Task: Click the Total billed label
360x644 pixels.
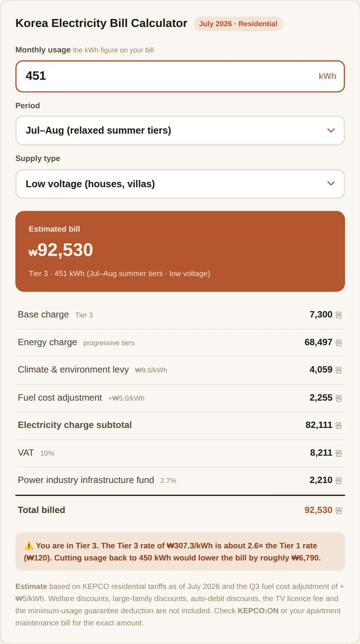Action: pos(41,510)
